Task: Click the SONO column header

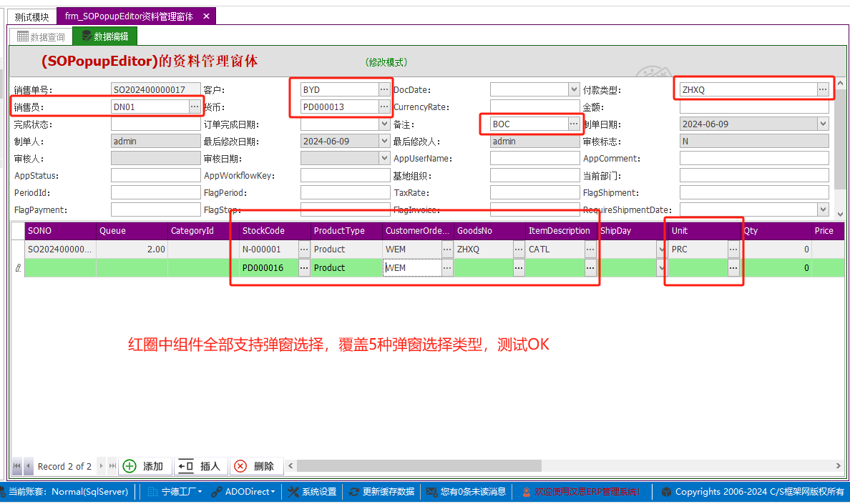Action: (x=61, y=231)
